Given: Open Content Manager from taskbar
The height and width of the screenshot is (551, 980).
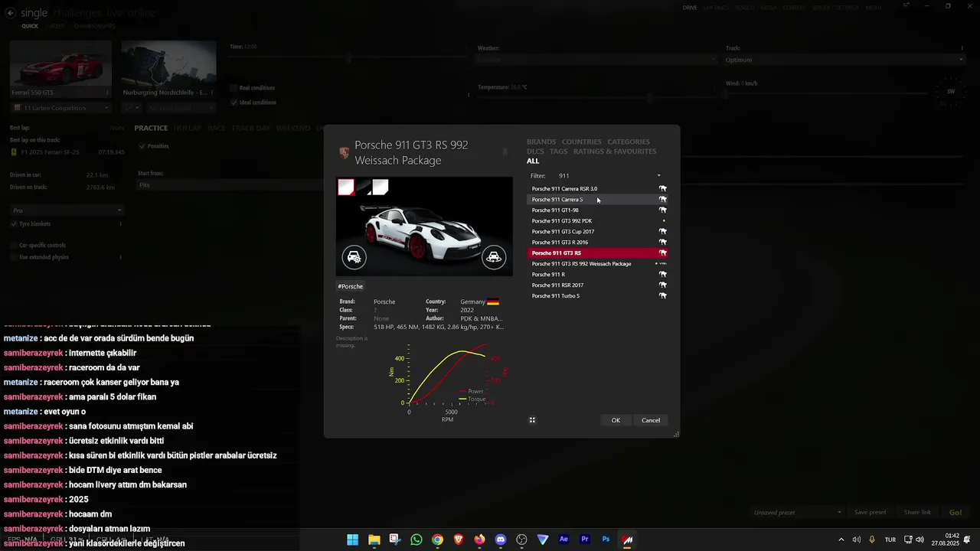Looking at the screenshot, I should tap(627, 540).
